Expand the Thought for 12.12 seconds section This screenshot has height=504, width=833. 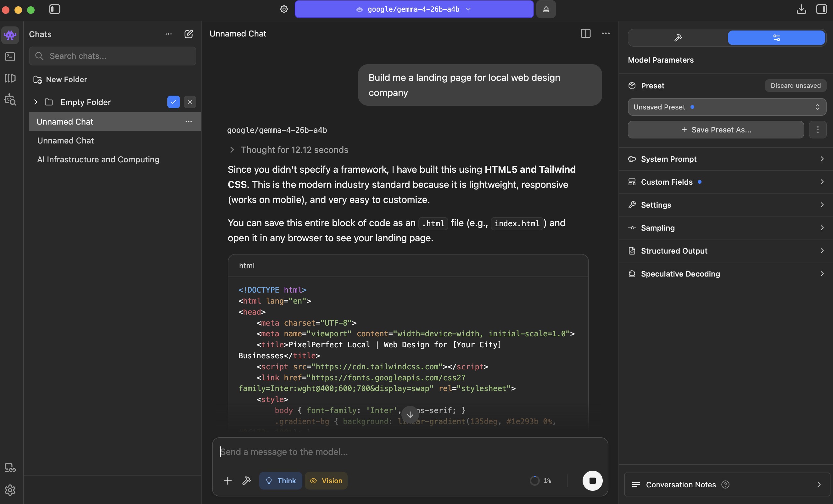(294, 150)
